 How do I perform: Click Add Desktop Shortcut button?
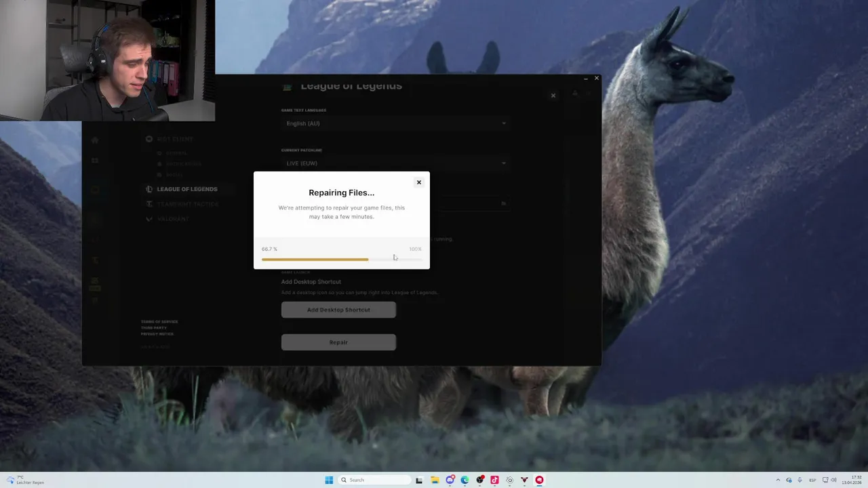click(x=338, y=310)
